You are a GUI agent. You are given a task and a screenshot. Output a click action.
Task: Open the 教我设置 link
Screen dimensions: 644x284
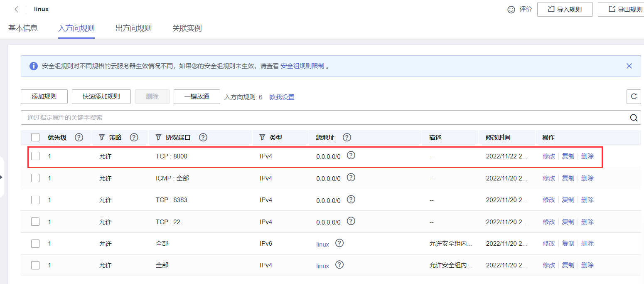pos(282,97)
